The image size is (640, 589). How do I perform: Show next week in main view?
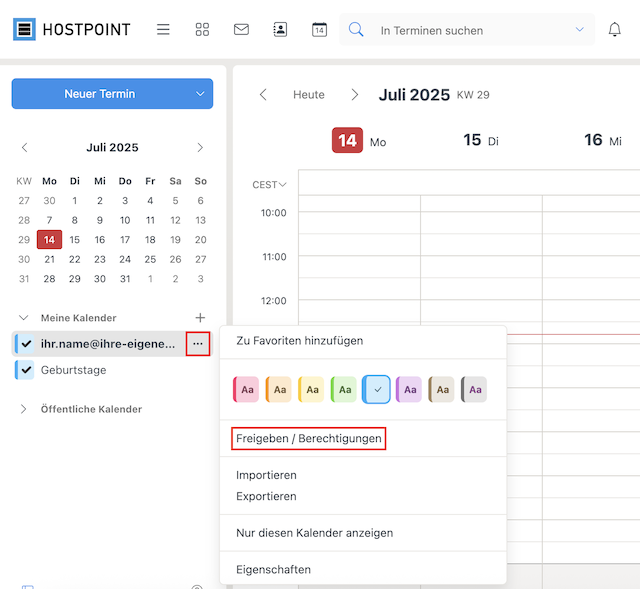[x=355, y=95]
